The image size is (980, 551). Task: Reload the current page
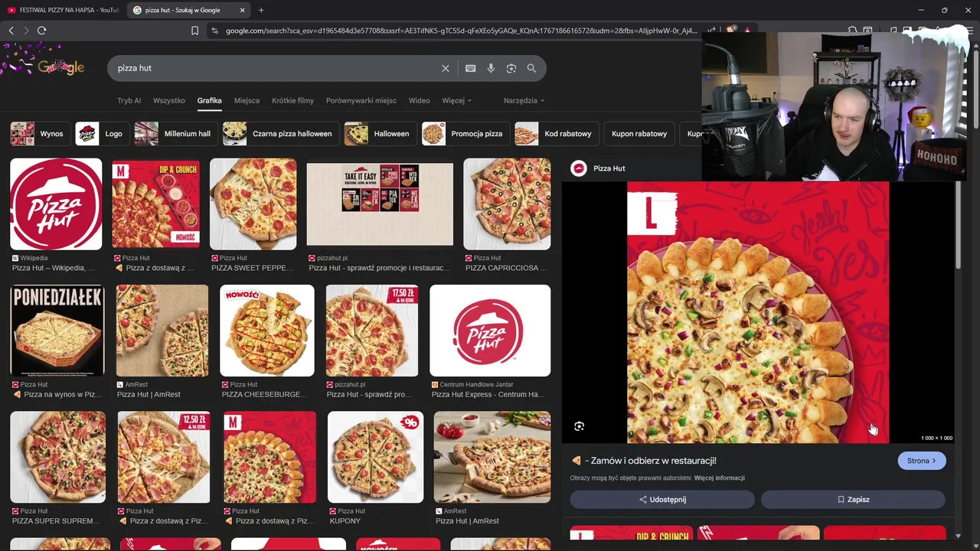[x=41, y=31]
